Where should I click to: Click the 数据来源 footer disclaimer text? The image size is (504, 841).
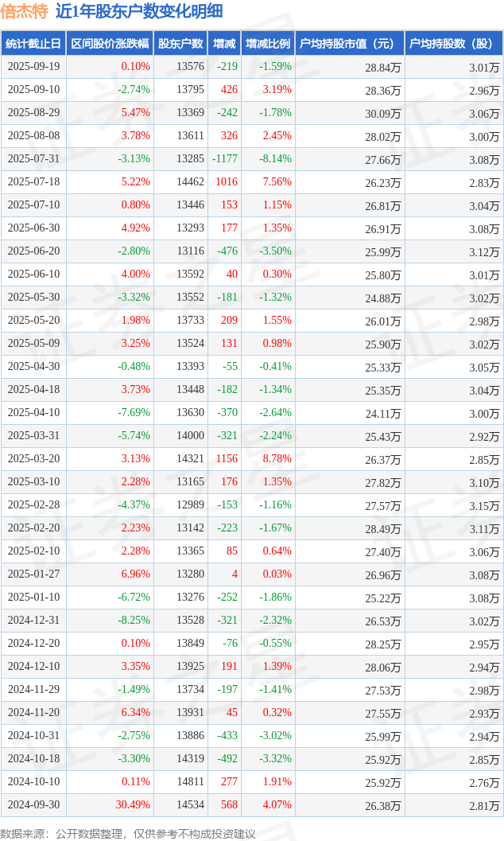[x=128, y=833]
